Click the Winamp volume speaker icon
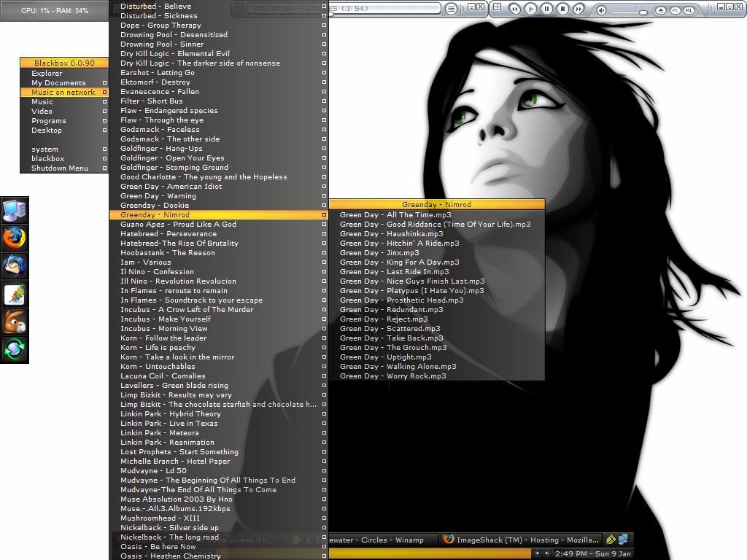The image size is (747, 560). 602,10
